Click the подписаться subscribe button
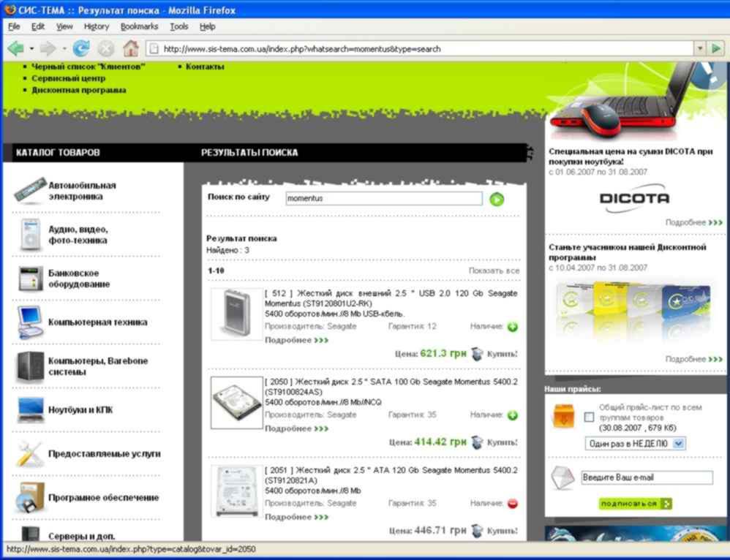 (635, 504)
